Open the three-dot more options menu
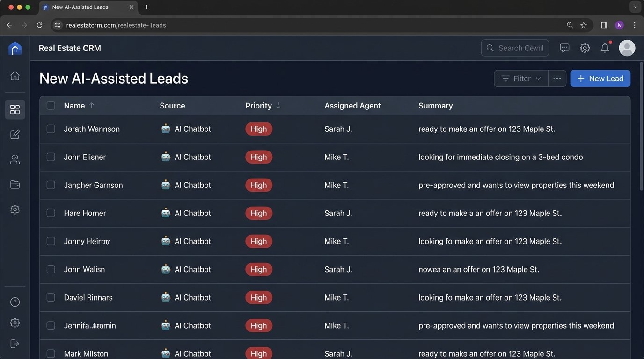This screenshot has height=359, width=644. coord(557,78)
